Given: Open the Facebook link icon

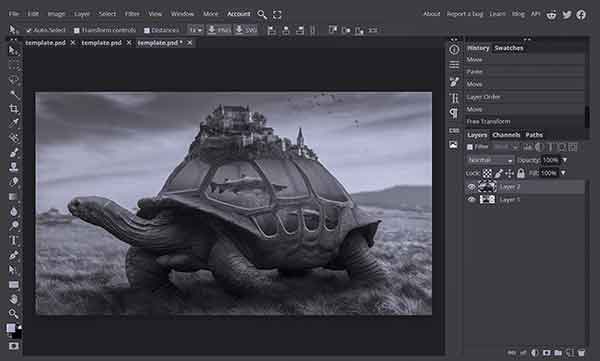Looking at the screenshot, I should (x=581, y=15).
